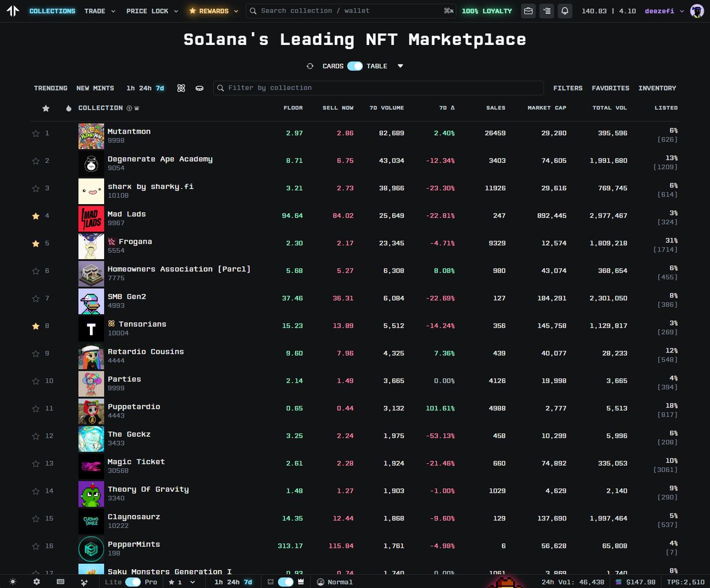Expand the PRICE LOCK dropdown
Viewport: 710px width, 588px height.
pos(152,11)
